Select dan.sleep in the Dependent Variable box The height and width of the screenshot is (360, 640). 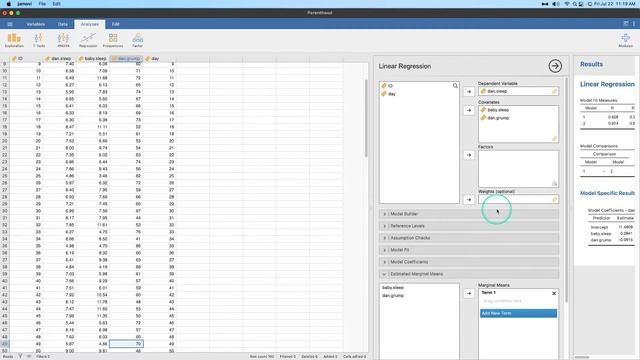point(497,91)
